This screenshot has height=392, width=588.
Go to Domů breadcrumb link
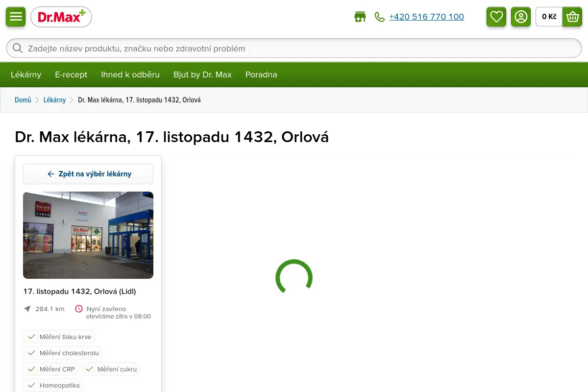point(23,100)
